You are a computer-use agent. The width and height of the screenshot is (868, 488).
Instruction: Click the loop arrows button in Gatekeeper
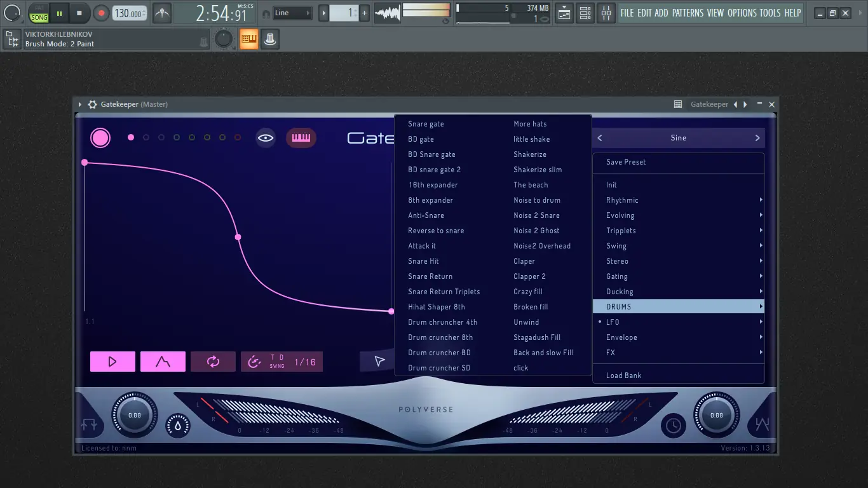tap(213, 362)
